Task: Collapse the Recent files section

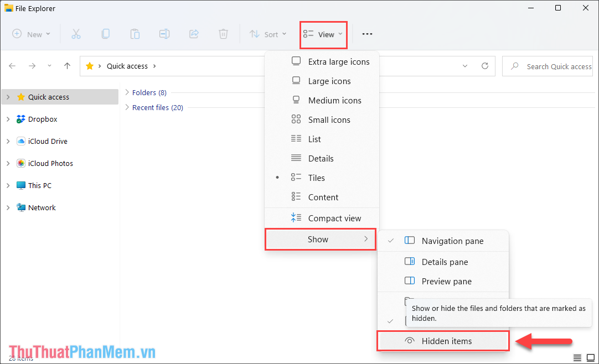Action: [126, 107]
